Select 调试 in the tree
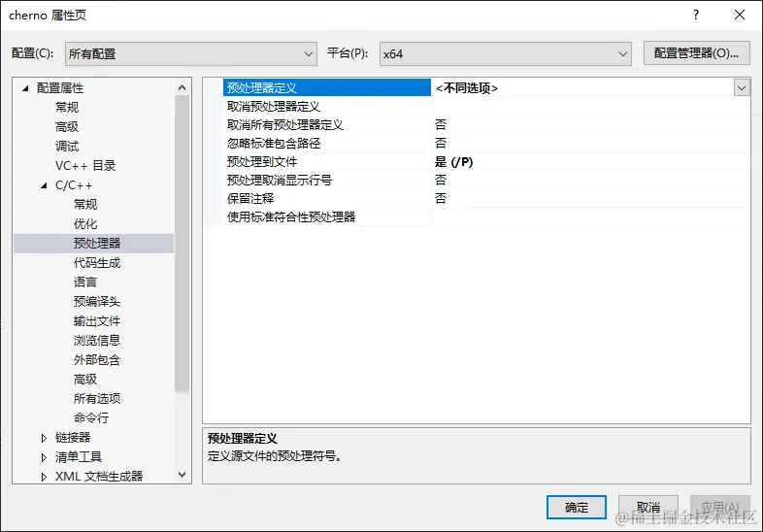Image resolution: width=763 pixels, height=532 pixels. 67,146
